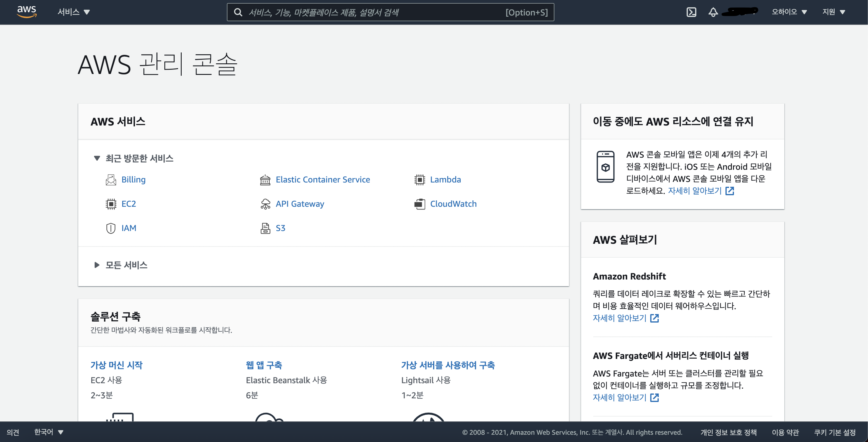Open 이용 약관 footer link
868x442 pixels.
coord(785,433)
